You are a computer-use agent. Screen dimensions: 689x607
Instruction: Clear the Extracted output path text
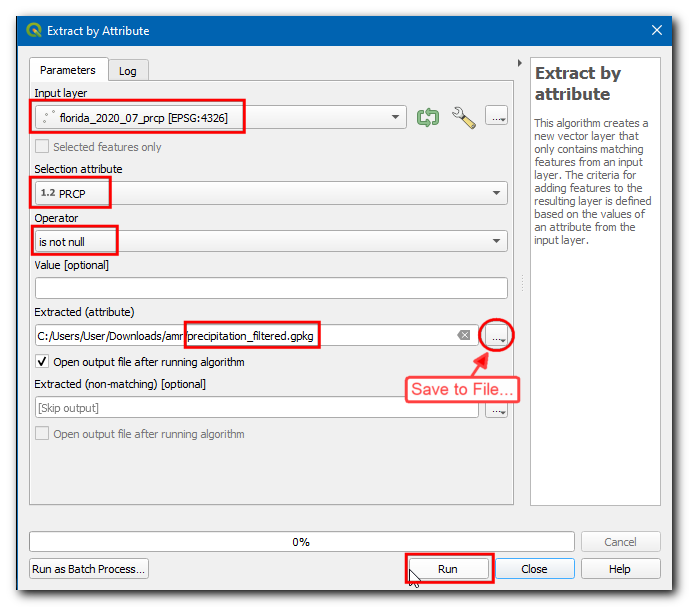point(463,336)
